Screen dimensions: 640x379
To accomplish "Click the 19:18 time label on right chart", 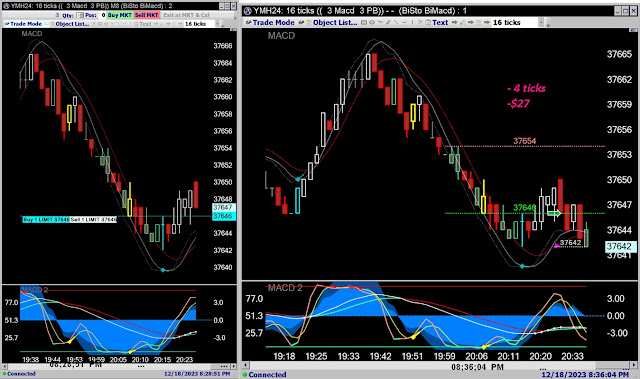I will point(284,356).
